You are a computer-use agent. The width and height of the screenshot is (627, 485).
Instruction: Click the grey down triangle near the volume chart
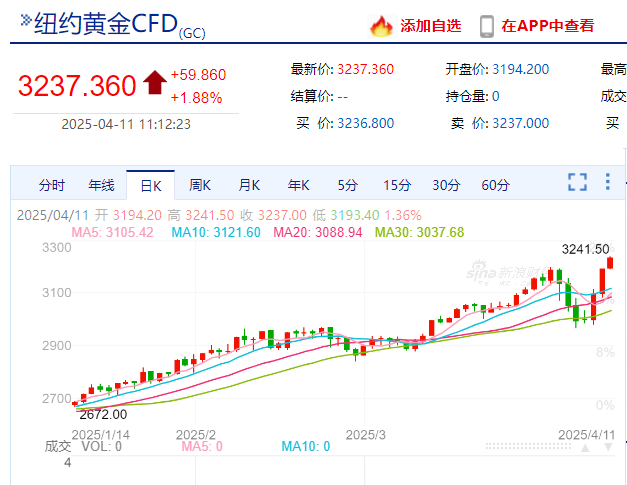[608, 447]
